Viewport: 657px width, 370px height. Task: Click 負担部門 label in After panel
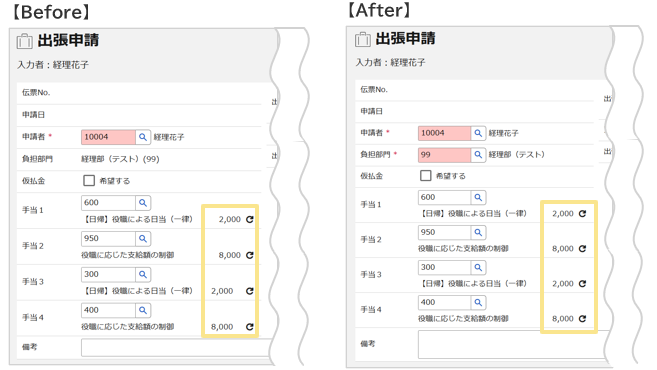click(x=375, y=155)
